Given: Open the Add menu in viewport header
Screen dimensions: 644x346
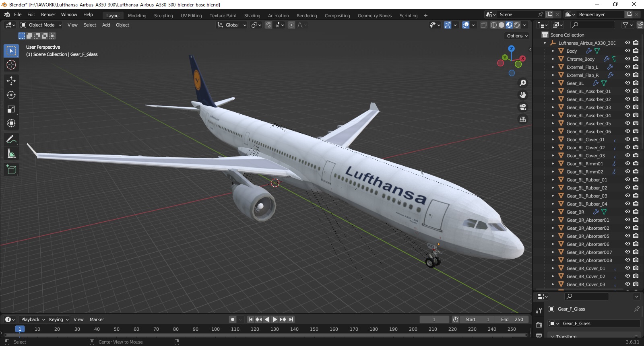Looking at the screenshot, I should tap(106, 25).
